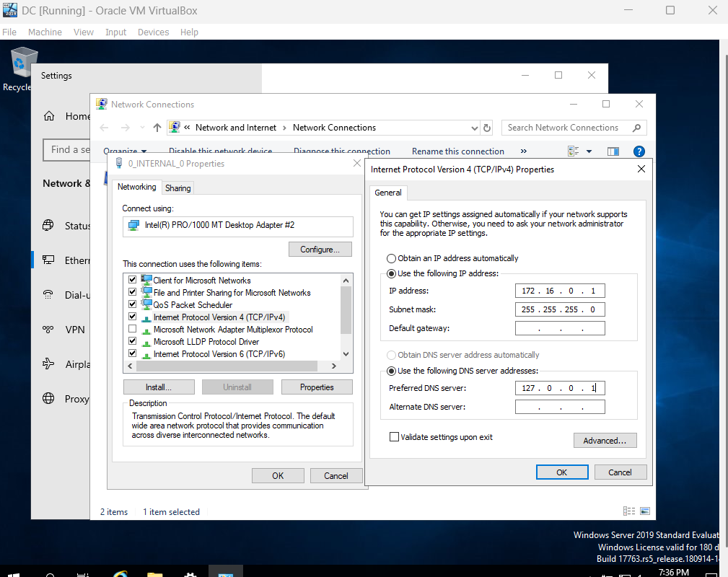Open the VirtualBox Machine menu
This screenshot has height=577, width=728.
45,32
